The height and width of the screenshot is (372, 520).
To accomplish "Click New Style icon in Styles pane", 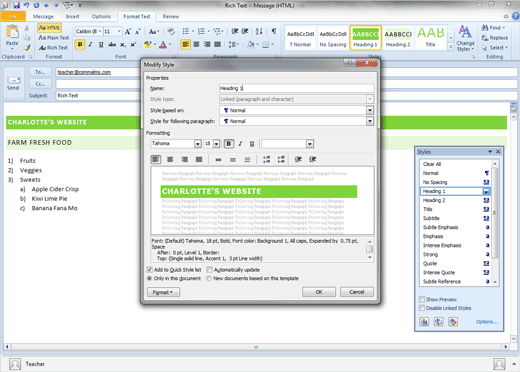I will click(x=424, y=322).
